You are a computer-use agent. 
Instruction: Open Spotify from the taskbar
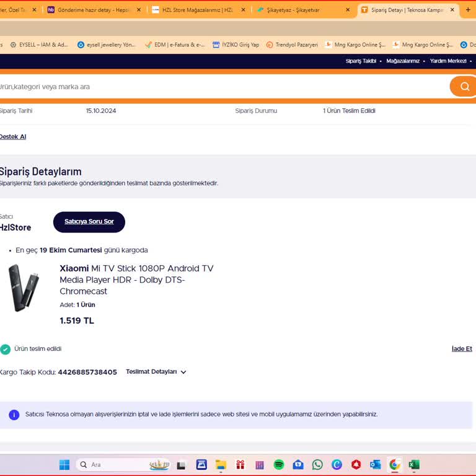[x=279, y=464]
